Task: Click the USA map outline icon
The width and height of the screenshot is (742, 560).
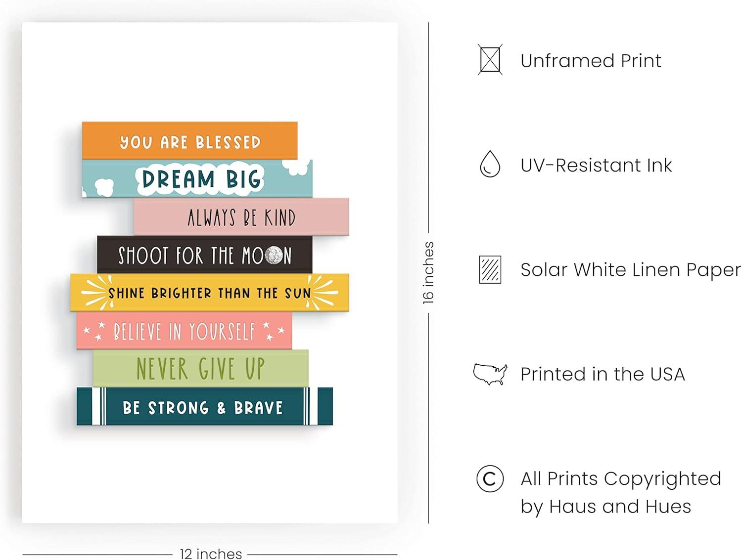Action: click(x=490, y=374)
